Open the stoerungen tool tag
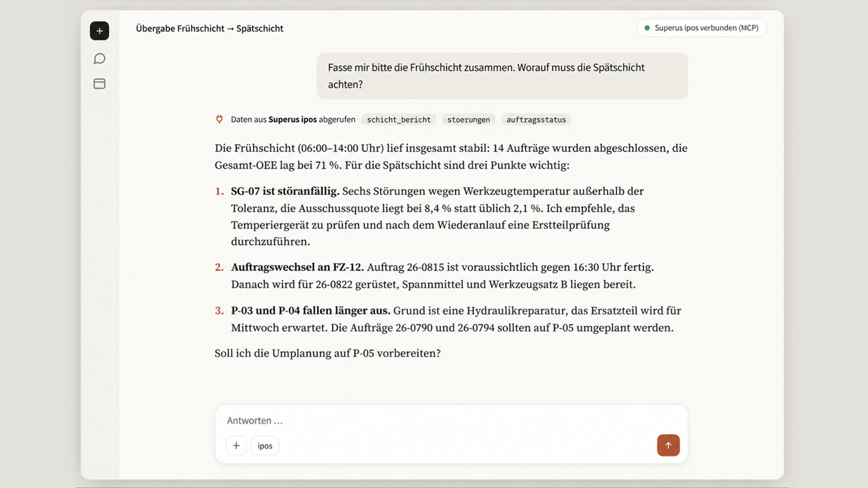Image resolution: width=868 pixels, height=488 pixels. [x=468, y=119]
